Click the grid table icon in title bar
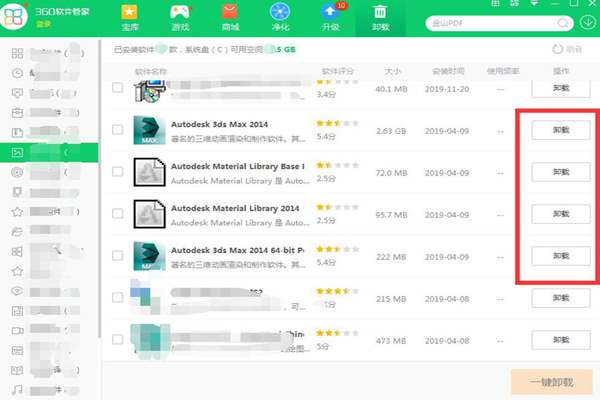Viewport: 600px width, 400px height. pyautogui.click(x=495, y=3)
